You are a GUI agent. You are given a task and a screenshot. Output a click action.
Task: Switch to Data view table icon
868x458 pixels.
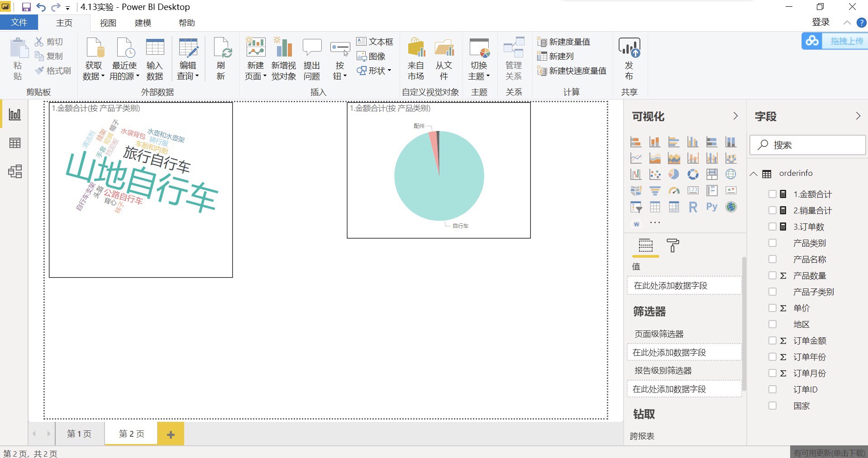tap(15, 143)
